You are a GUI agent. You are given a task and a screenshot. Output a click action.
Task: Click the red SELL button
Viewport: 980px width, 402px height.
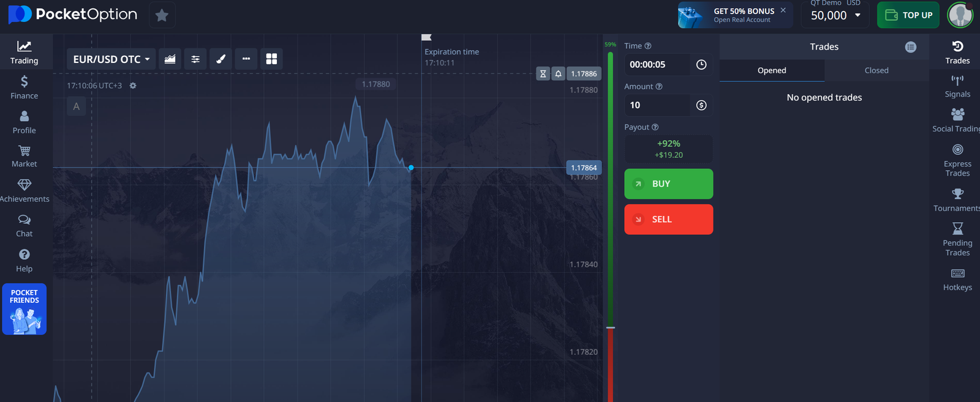click(x=668, y=219)
